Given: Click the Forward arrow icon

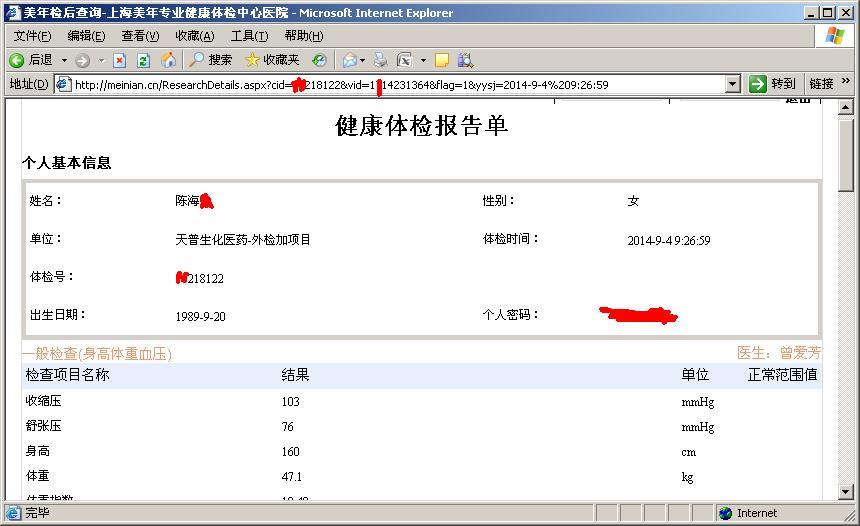Looking at the screenshot, I should click(x=82, y=60).
